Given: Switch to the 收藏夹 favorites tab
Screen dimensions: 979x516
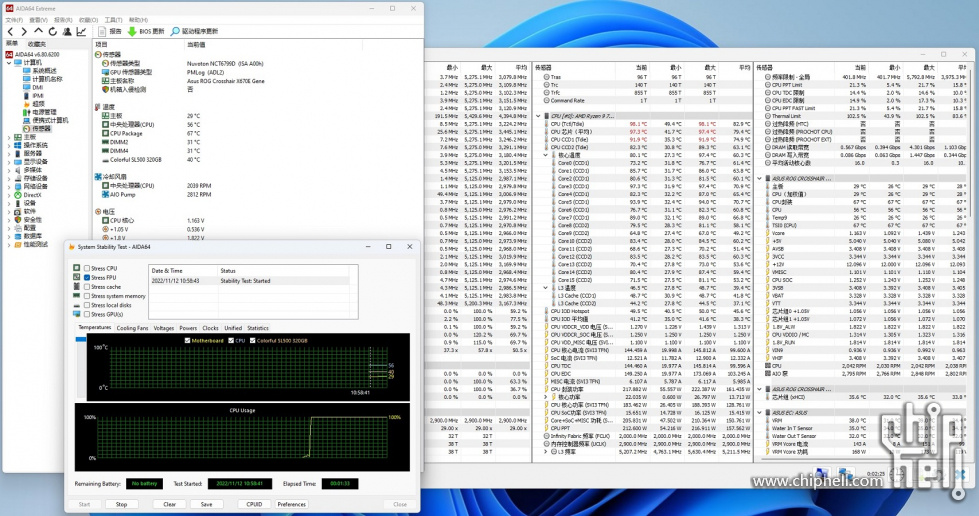Looking at the screenshot, I should point(36,44).
